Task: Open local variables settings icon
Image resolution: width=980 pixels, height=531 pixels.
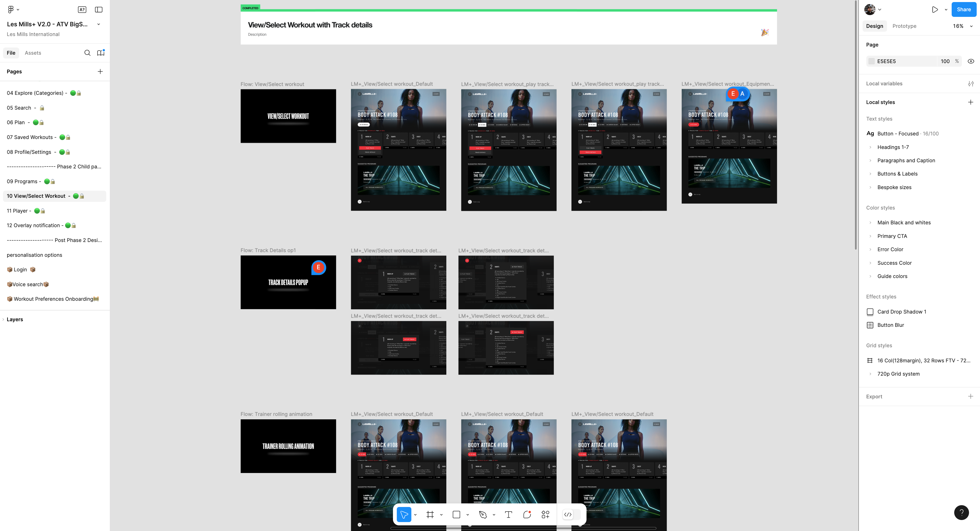Action: point(971,84)
